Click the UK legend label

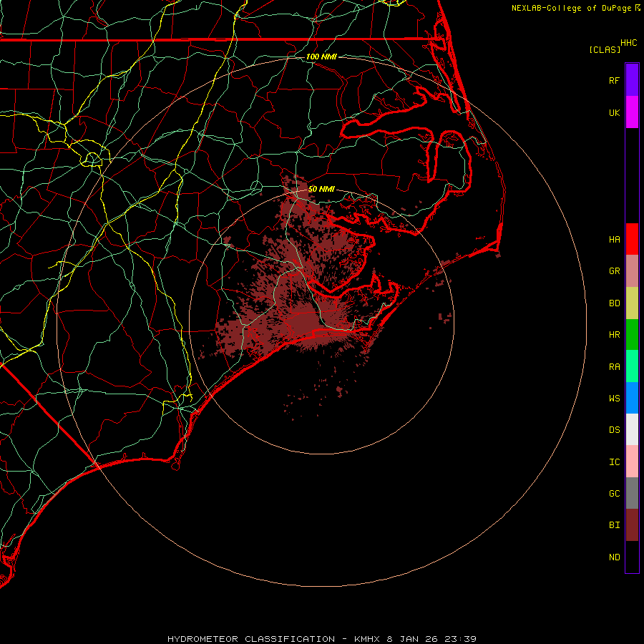tap(614, 112)
